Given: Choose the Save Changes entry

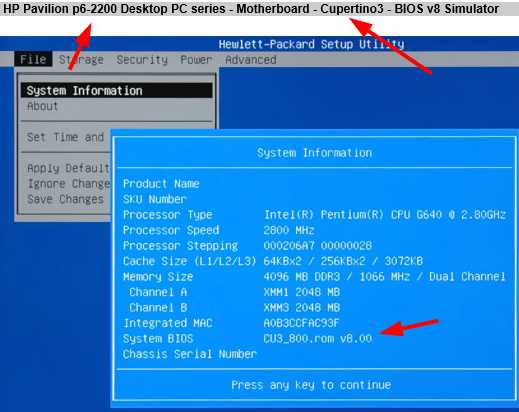Looking at the screenshot, I should pyautogui.click(x=65, y=199).
